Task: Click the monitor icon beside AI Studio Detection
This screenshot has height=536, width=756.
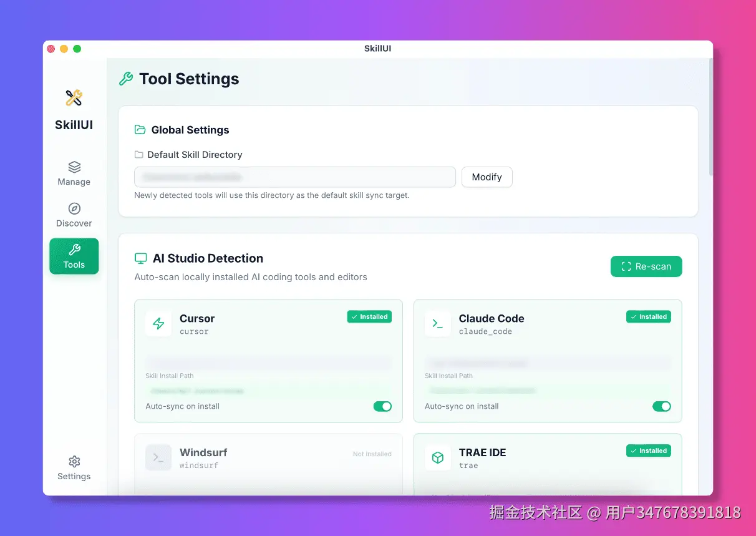Action: click(141, 258)
